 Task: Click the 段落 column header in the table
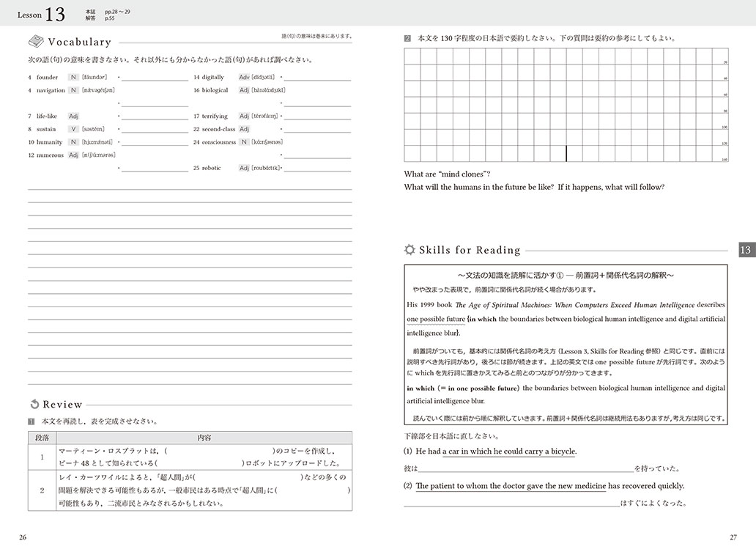pos(42,438)
